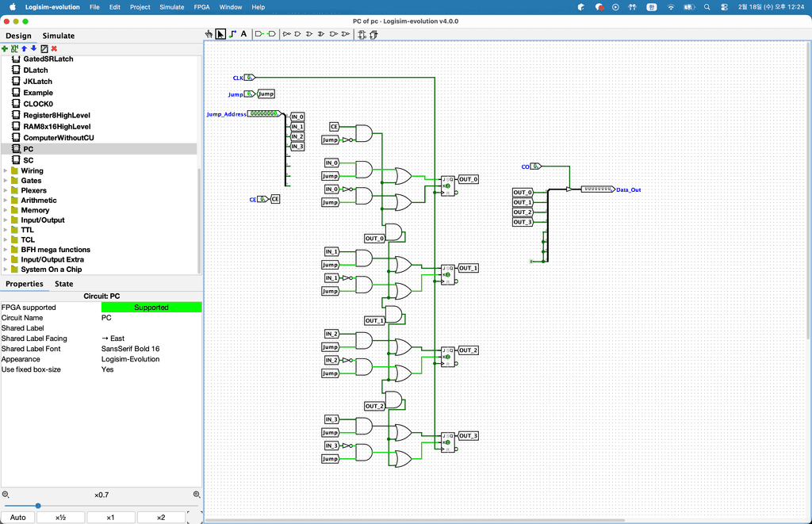Image resolution: width=812 pixels, height=524 pixels.
Task: Expand the Gates library folder
Action: pyautogui.click(x=6, y=181)
